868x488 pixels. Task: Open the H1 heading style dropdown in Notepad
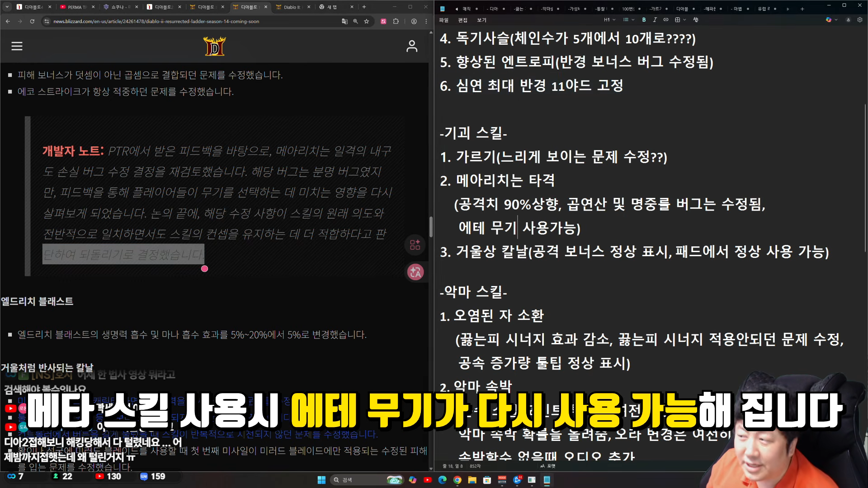coord(609,20)
